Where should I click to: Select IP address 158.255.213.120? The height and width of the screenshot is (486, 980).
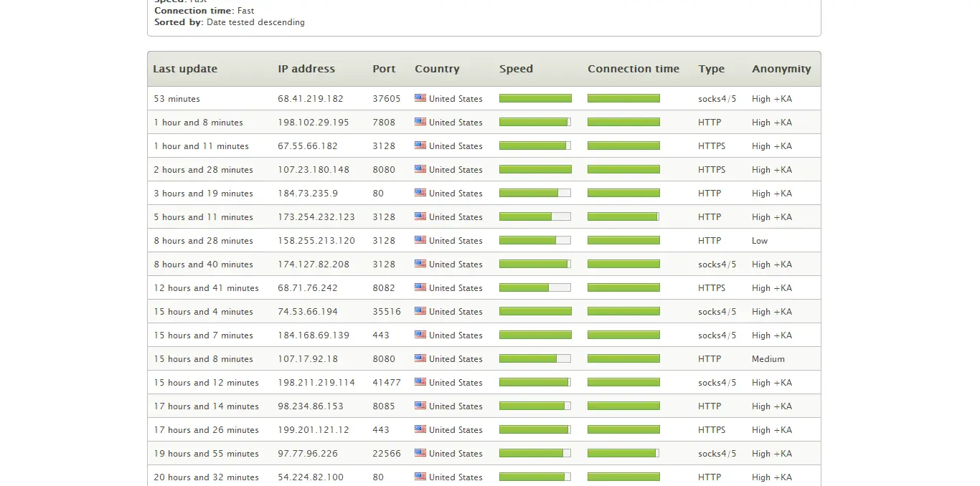[316, 241]
